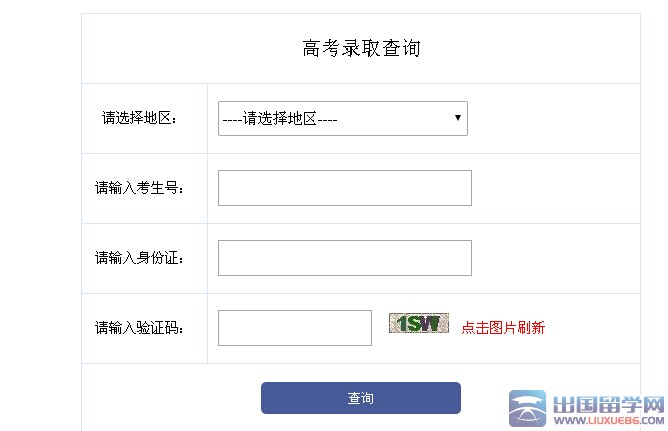The width and height of the screenshot is (668, 431).
Task: Click the 1SW captcha image
Action: 418,323
